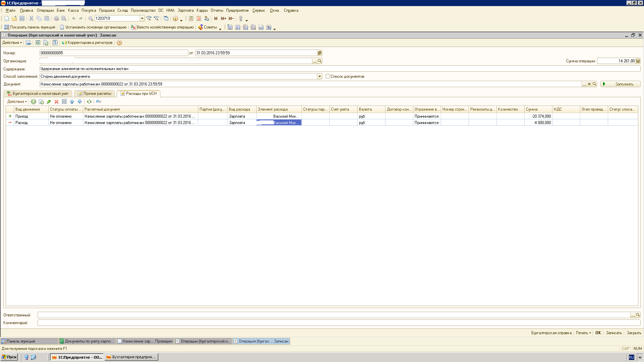Screen dimensions: 644x362
Task: Open the Зарплата menu
Action: pos(185,10)
